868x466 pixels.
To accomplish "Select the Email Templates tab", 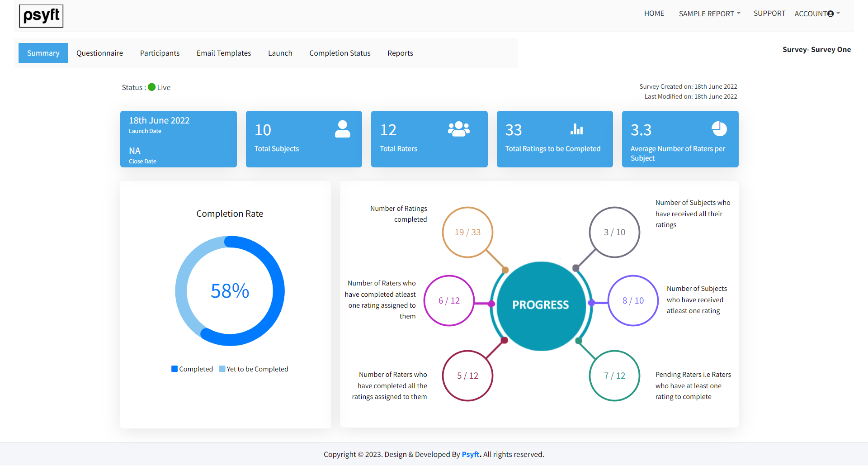I will point(223,53).
